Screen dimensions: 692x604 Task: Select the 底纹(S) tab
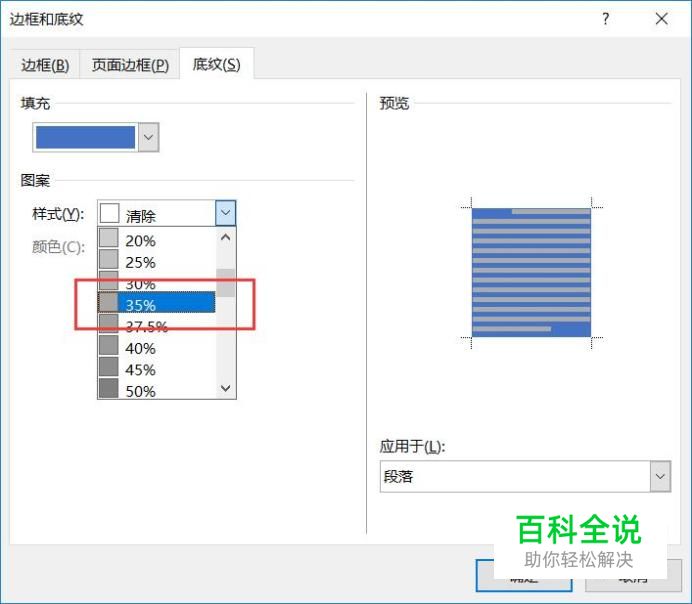pyautogui.click(x=216, y=64)
